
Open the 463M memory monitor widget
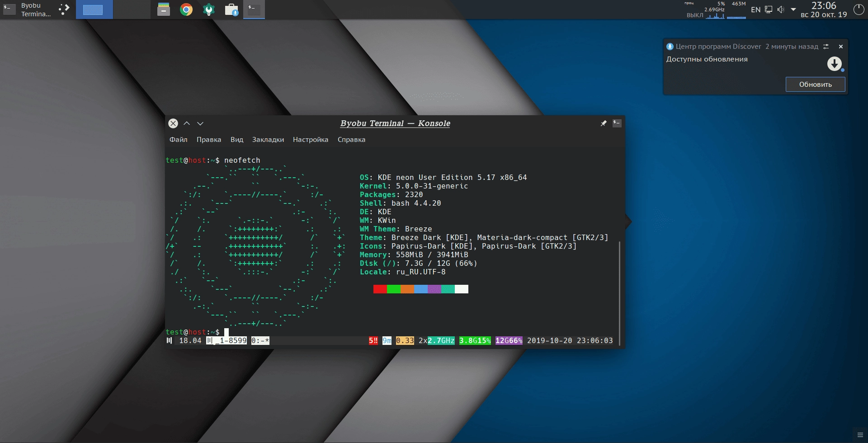pyautogui.click(x=737, y=9)
